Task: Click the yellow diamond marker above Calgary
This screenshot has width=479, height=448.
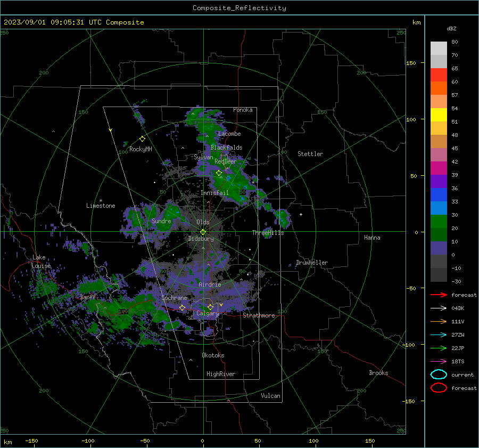Action: (210, 307)
